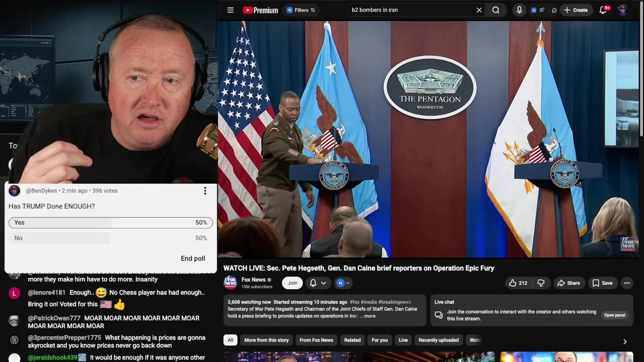
Task: Click @lenore4181 chat avatar
Action: click(x=14, y=293)
